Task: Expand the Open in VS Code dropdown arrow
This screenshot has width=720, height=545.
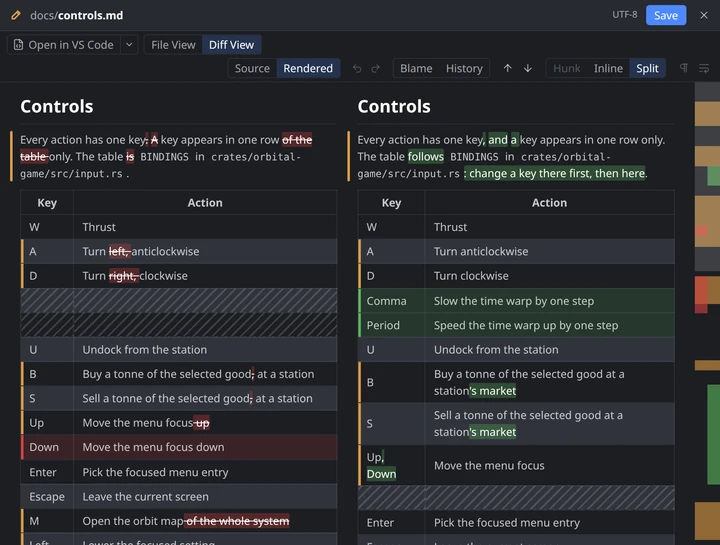Action: click(x=129, y=45)
